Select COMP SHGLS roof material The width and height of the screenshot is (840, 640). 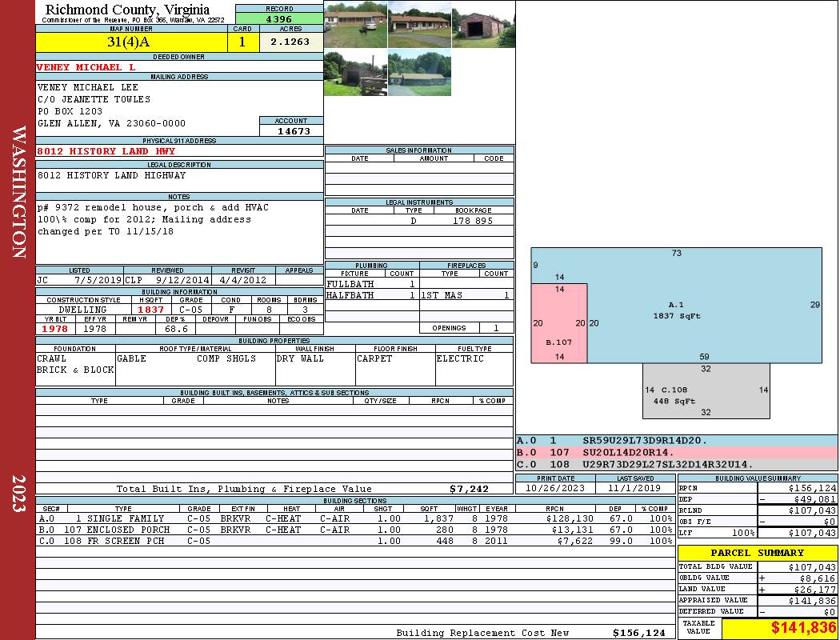226,358
